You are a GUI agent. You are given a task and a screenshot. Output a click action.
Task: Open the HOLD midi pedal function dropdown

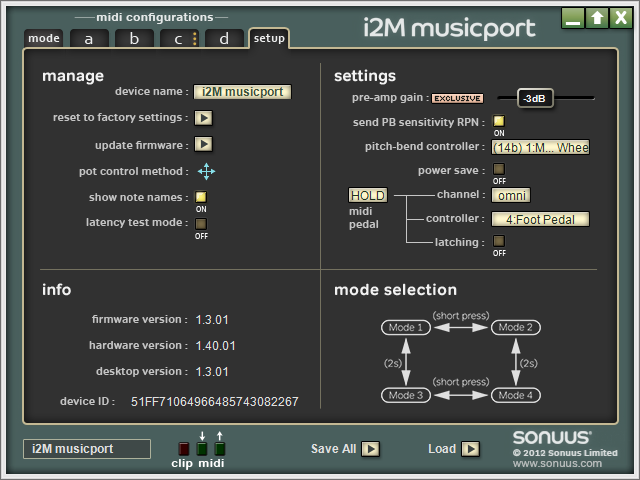[x=368, y=195]
